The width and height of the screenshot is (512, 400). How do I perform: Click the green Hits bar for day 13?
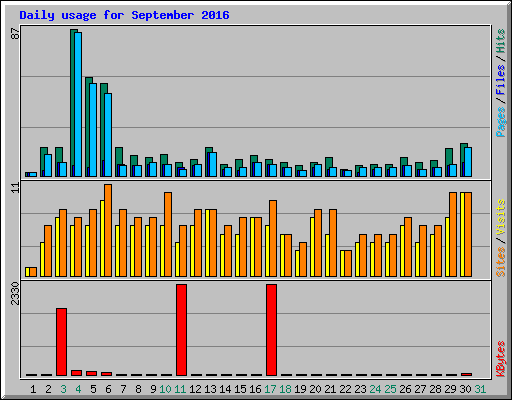(x=207, y=162)
